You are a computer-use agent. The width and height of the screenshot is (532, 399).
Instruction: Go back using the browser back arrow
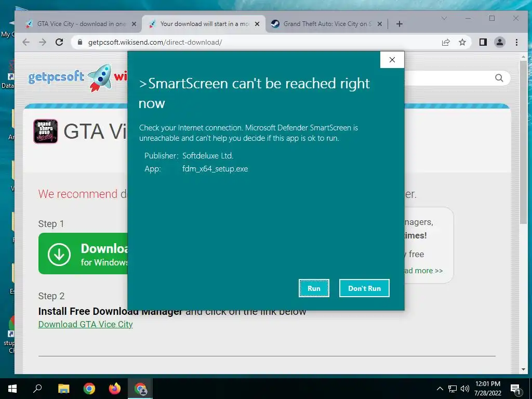(26, 42)
